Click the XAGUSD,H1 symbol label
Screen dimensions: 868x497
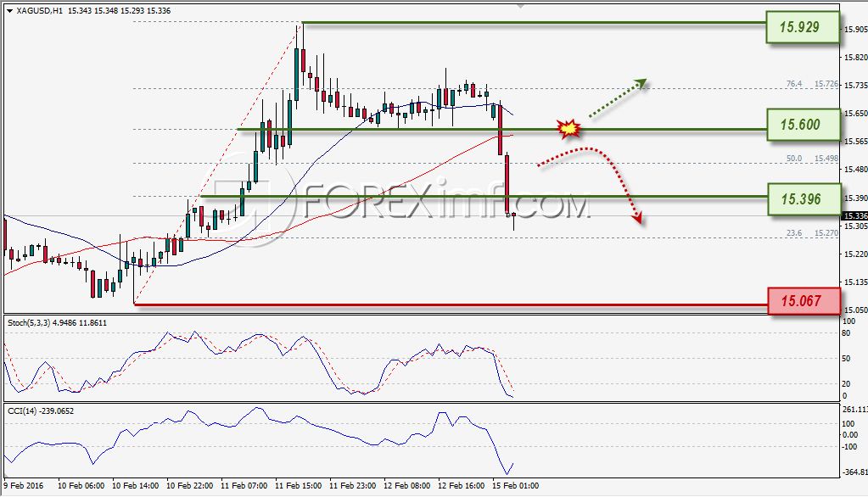click(x=39, y=11)
